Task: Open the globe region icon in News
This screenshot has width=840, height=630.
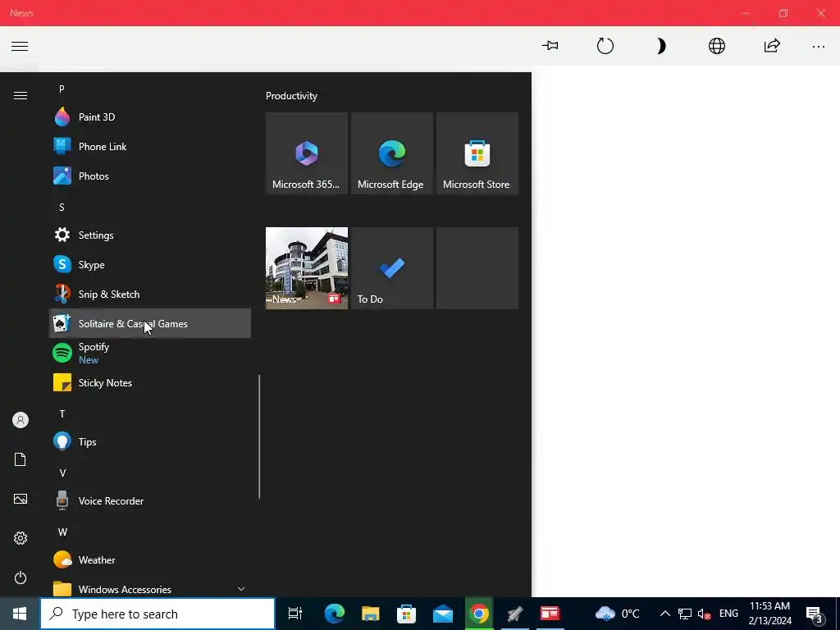Action: 717,46
